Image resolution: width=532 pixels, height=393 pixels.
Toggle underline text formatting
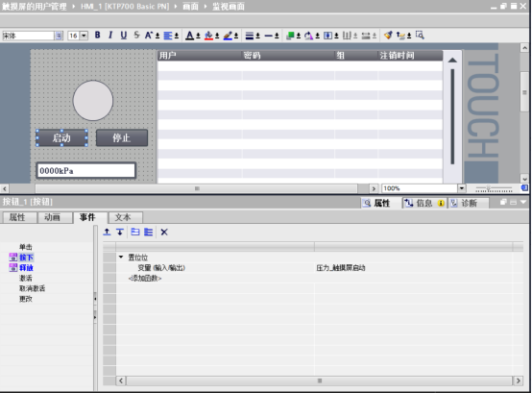tap(124, 35)
